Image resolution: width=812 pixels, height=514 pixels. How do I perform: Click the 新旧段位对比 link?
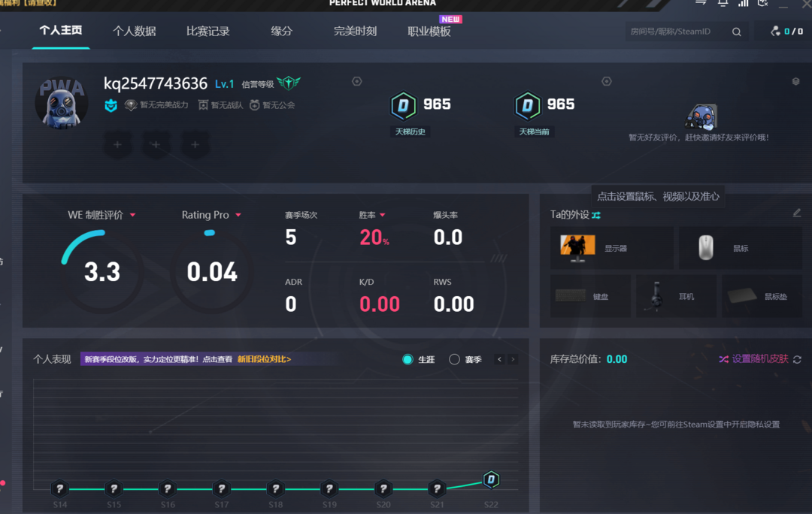[x=264, y=359]
